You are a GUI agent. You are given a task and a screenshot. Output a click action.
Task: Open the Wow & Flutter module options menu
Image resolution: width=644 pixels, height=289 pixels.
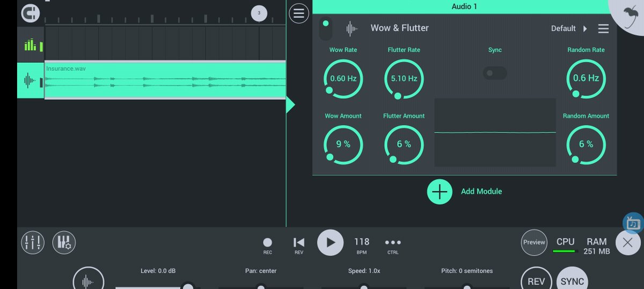coord(603,28)
